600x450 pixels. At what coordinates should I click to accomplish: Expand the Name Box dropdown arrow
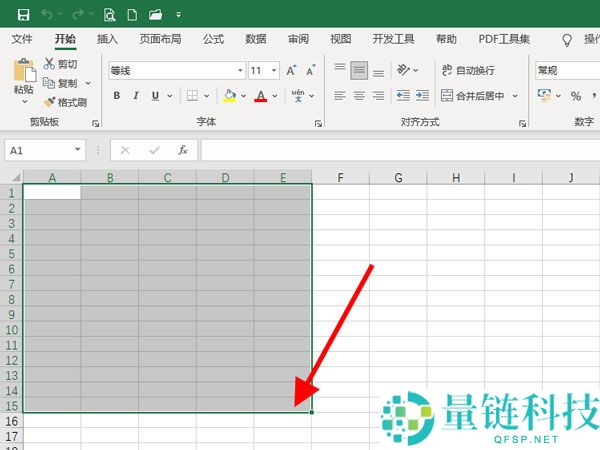(x=78, y=150)
